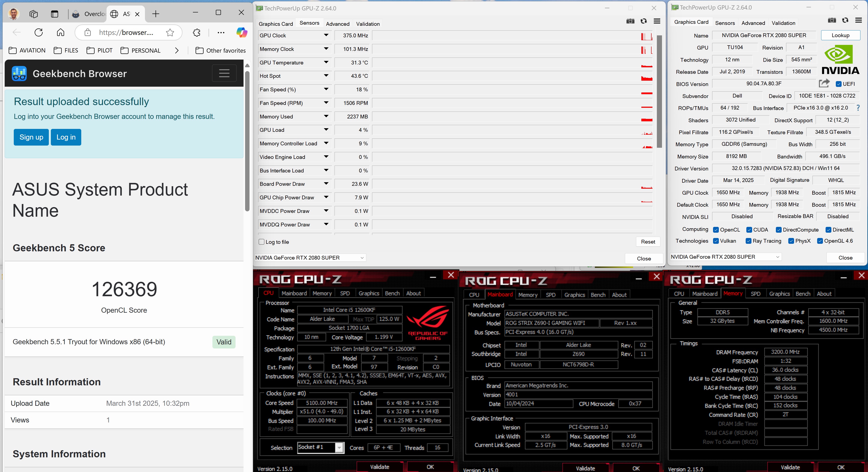Click the Lookup button in GPU-Z
Image resolution: width=868 pixels, height=472 pixels.
pos(840,35)
